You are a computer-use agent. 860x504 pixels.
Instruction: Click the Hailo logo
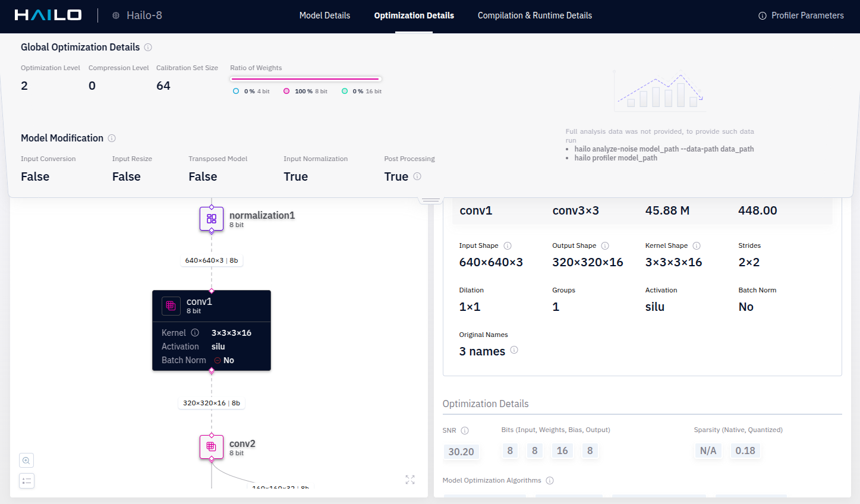tap(48, 15)
